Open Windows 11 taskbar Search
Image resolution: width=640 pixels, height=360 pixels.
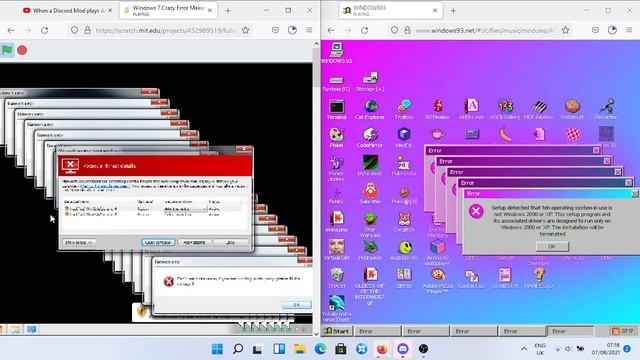pos(238,349)
